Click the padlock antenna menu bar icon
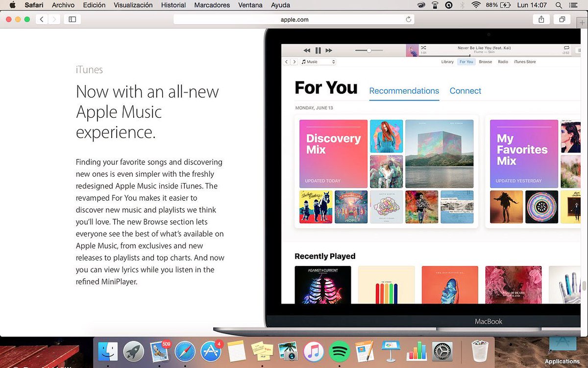 435,5
